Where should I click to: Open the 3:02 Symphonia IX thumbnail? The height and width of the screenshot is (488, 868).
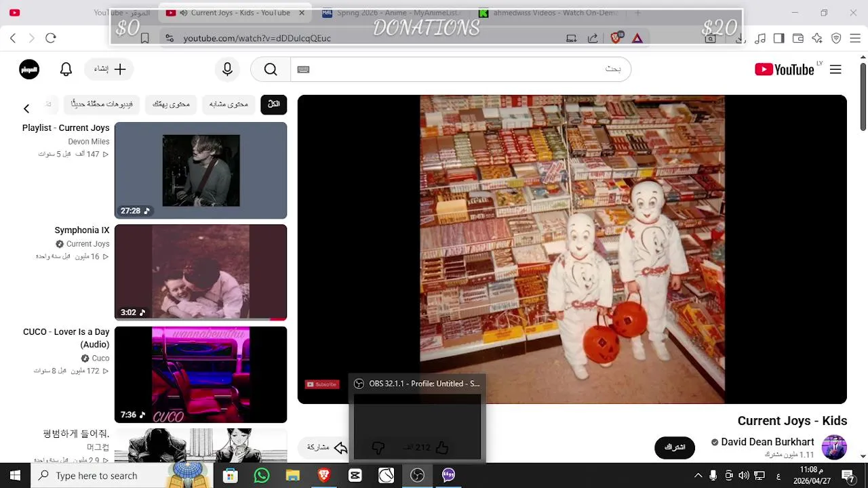tap(201, 272)
